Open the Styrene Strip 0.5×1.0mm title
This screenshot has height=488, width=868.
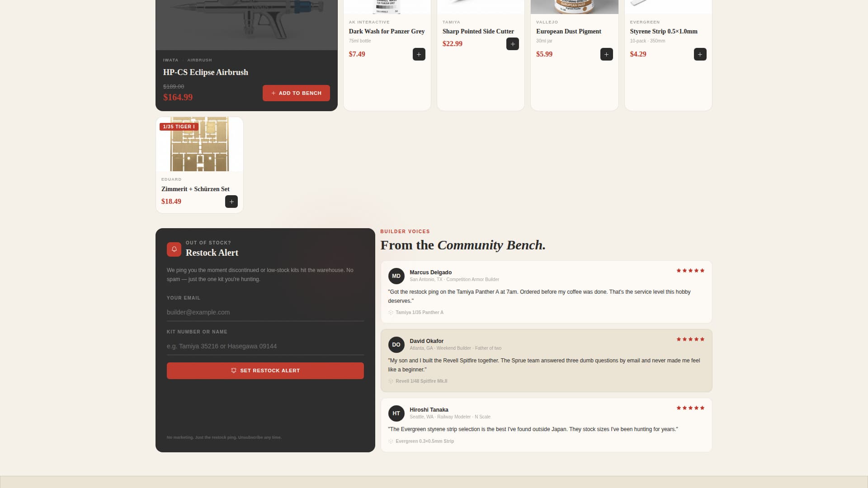tap(664, 31)
